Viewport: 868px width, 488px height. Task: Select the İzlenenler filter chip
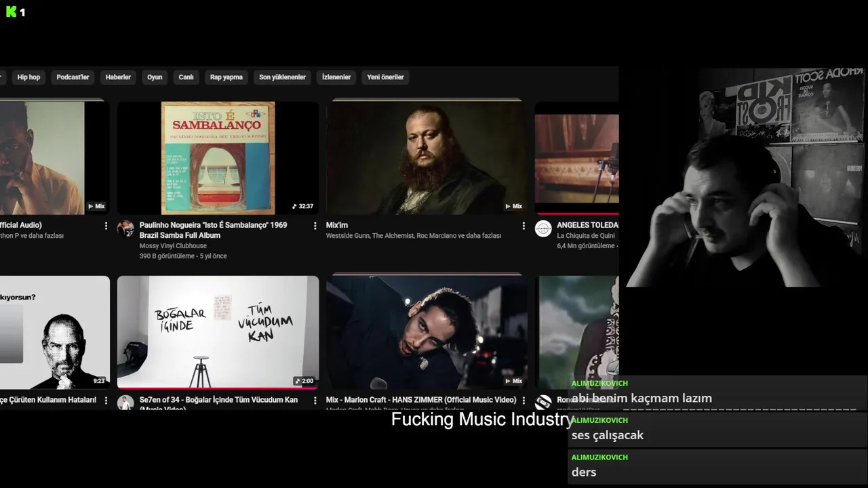coord(336,77)
